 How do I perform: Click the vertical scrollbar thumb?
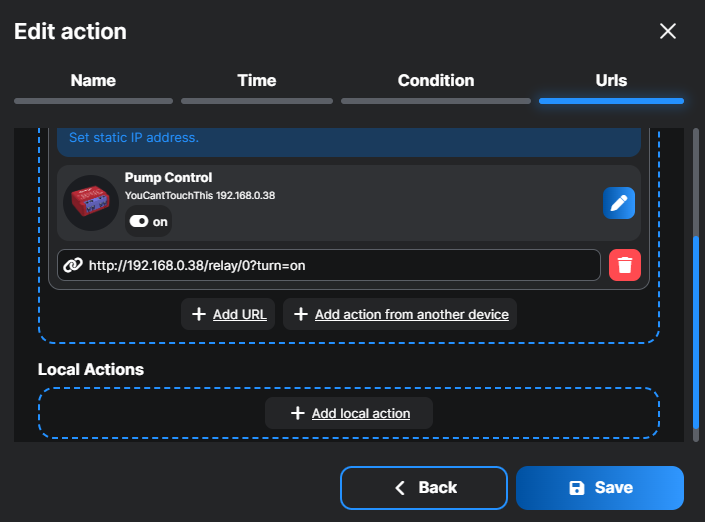click(x=696, y=330)
